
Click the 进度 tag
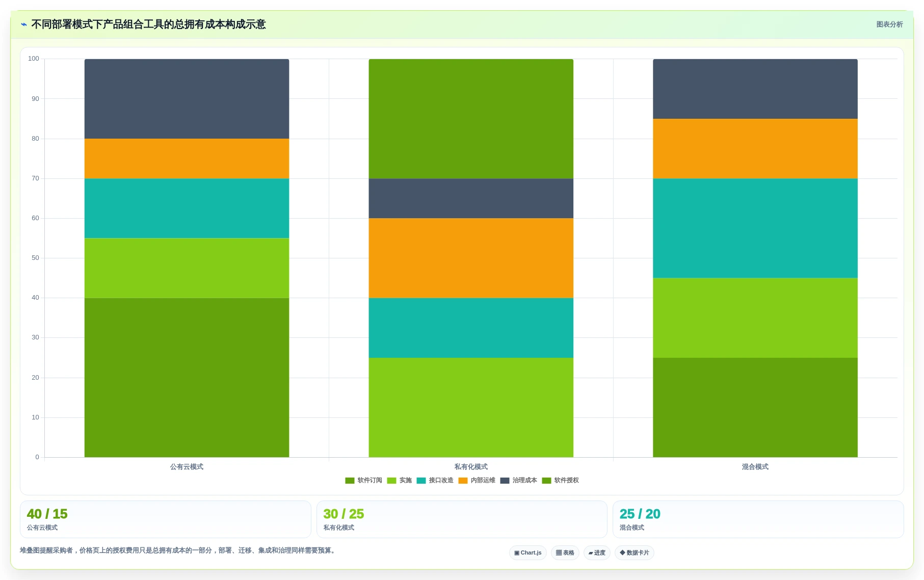(597, 552)
